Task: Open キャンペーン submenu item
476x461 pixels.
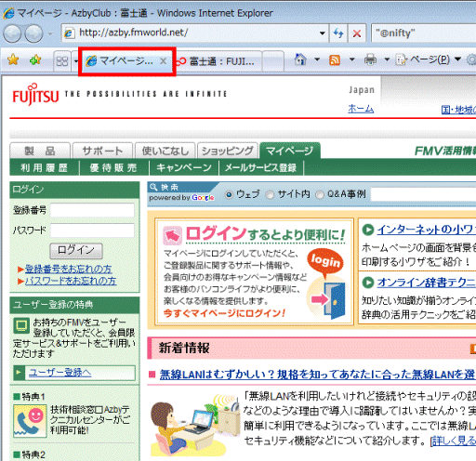Action: point(184,168)
